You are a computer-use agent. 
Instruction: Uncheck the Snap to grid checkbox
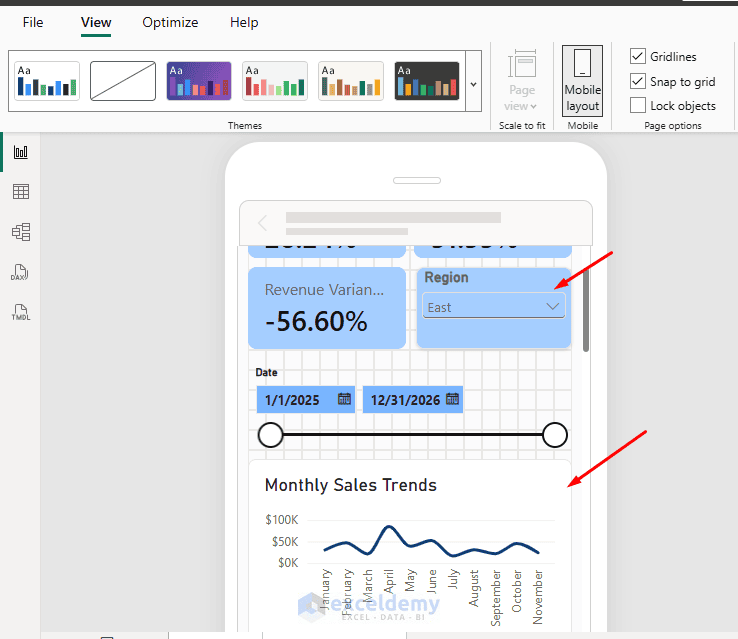coord(638,81)
